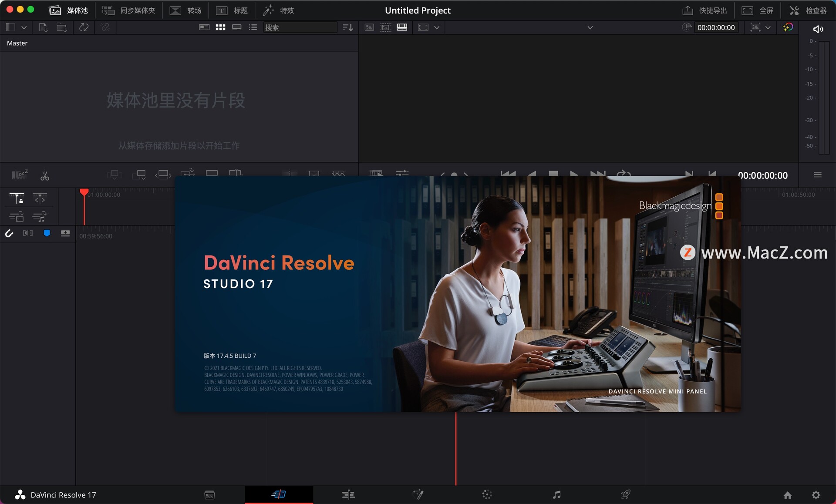Open the 媒体池 media pool tab
The image size is (836, 504).
pyautogui.click(x=68, y=10)
